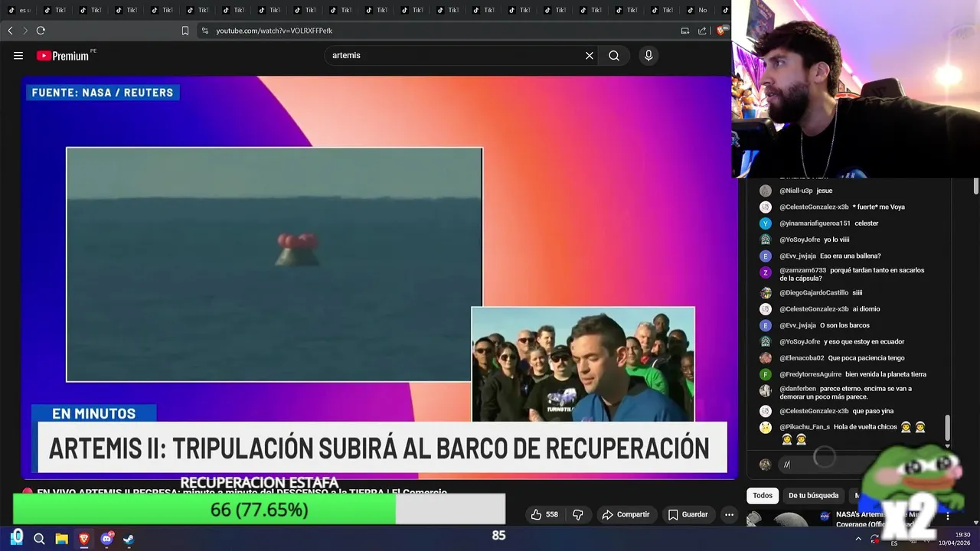Click @zamzam6733's purple Z avatar
This screenshot has height=551, width=980.
tap(765, 272)
